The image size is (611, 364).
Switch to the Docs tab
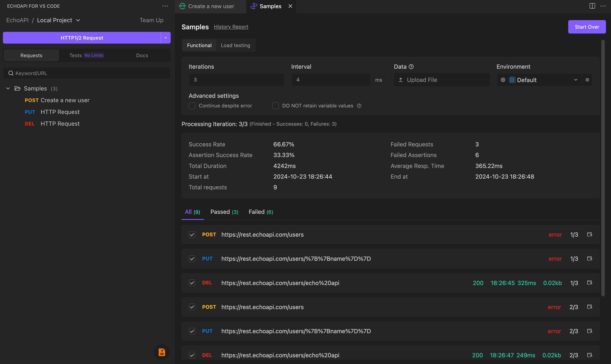[x=142, y=56]
